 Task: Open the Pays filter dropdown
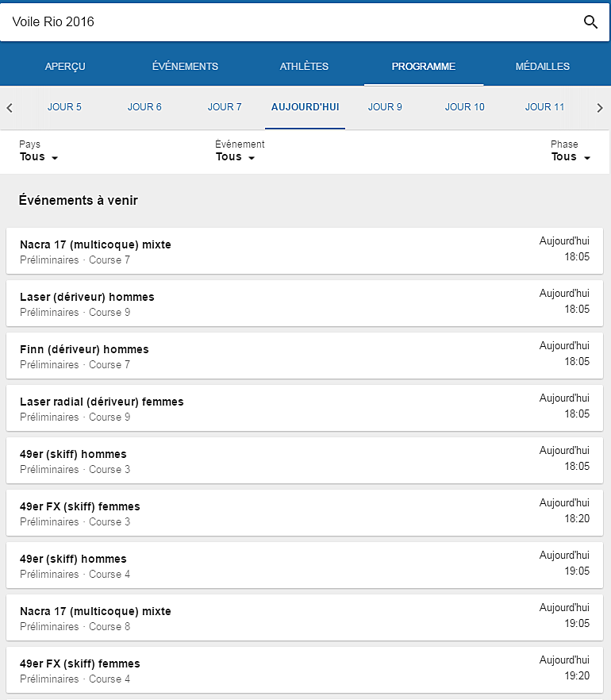39,156
